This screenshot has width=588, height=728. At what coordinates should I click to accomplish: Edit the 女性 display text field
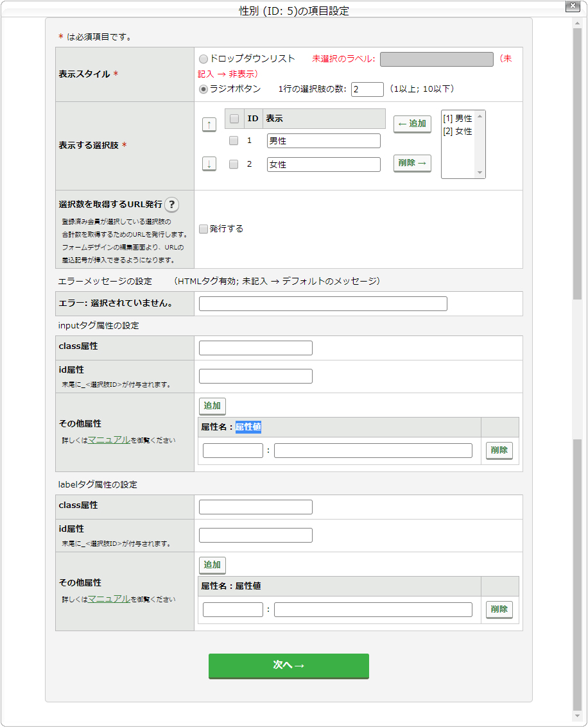[324, 164]
